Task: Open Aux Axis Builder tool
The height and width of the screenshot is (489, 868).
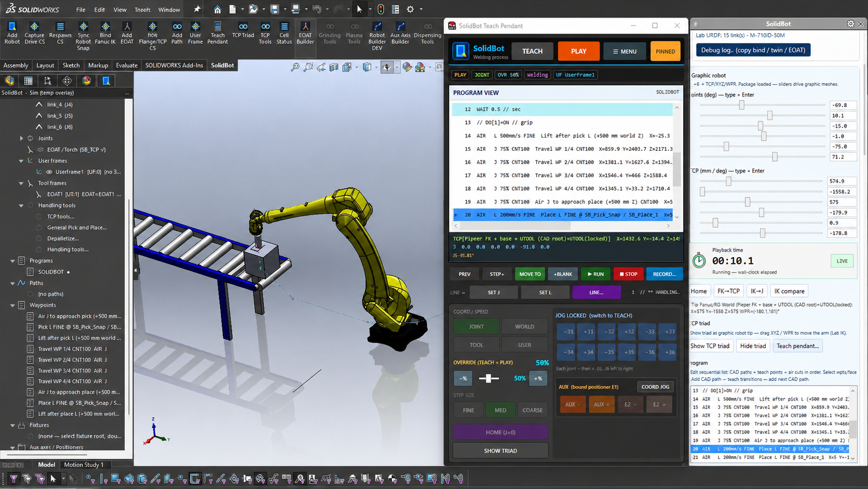Action: (400, 33)
